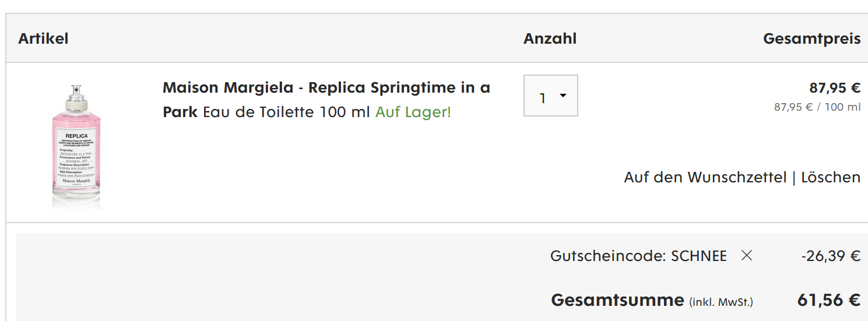Click the Artikel column header
This screenshot has width=868, height=321.
coord(43,38)
